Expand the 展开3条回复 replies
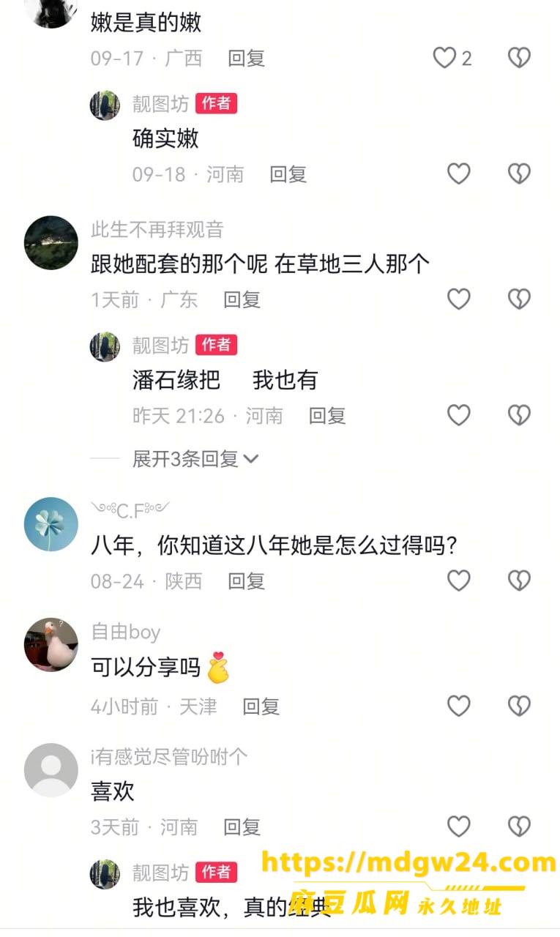560x937 pixels. (195, 459)
